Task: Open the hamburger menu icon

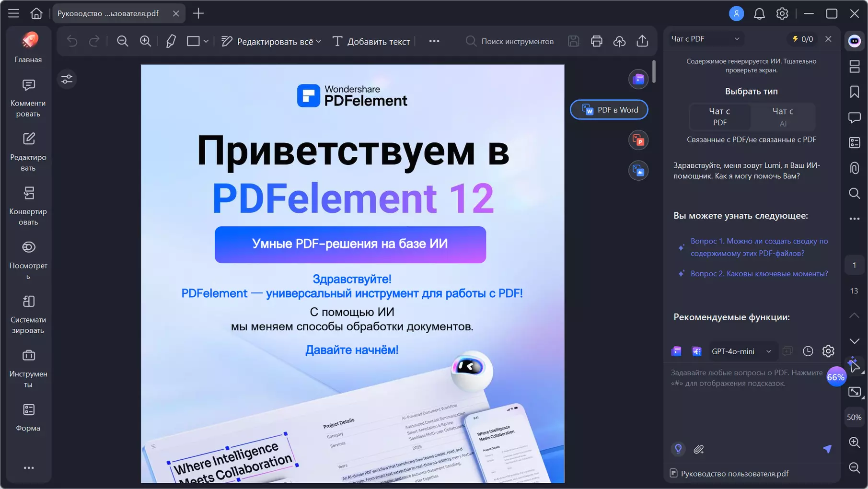Action: click(13, 13)
